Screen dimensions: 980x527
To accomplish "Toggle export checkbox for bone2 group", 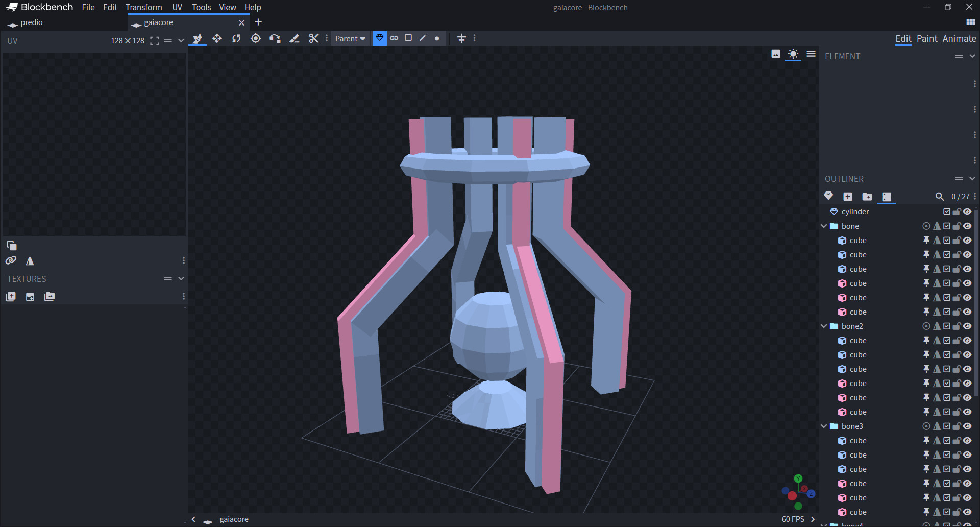I will coord(947,326).
